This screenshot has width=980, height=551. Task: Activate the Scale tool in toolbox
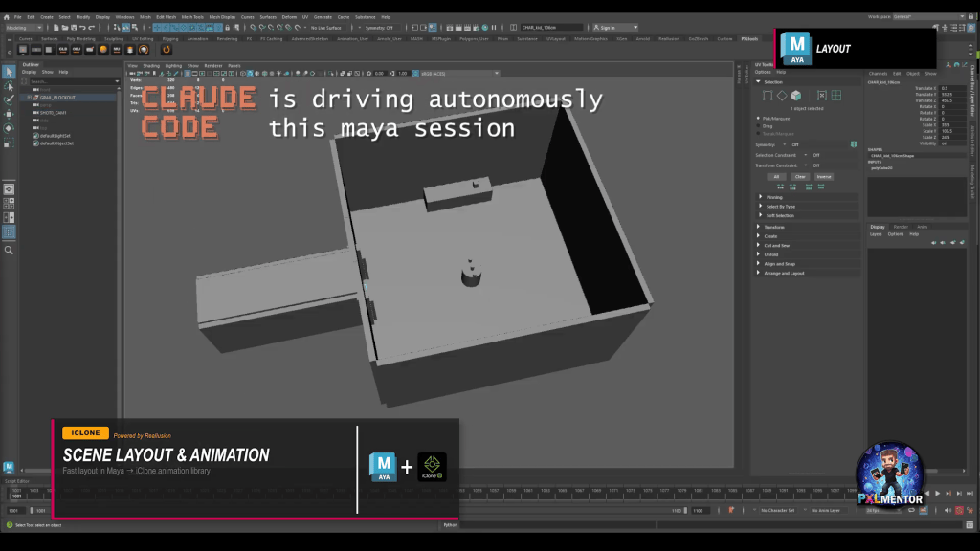coord(9,143)
